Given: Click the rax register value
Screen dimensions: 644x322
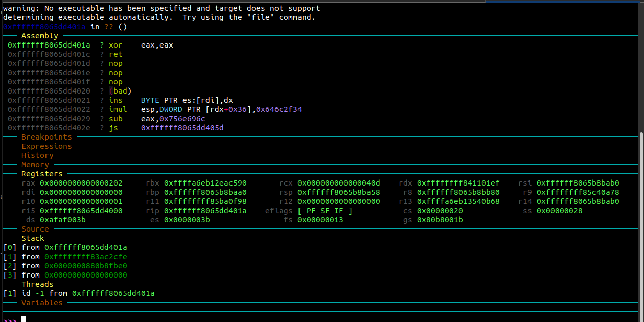Looking at the screenshot, I should pyautogui.click(x=81, y=183).
